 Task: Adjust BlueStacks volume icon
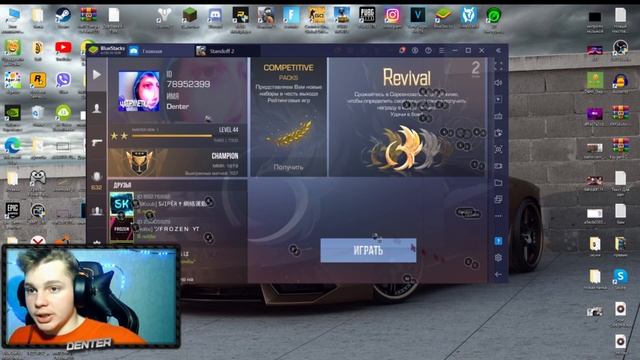point(498,82)
